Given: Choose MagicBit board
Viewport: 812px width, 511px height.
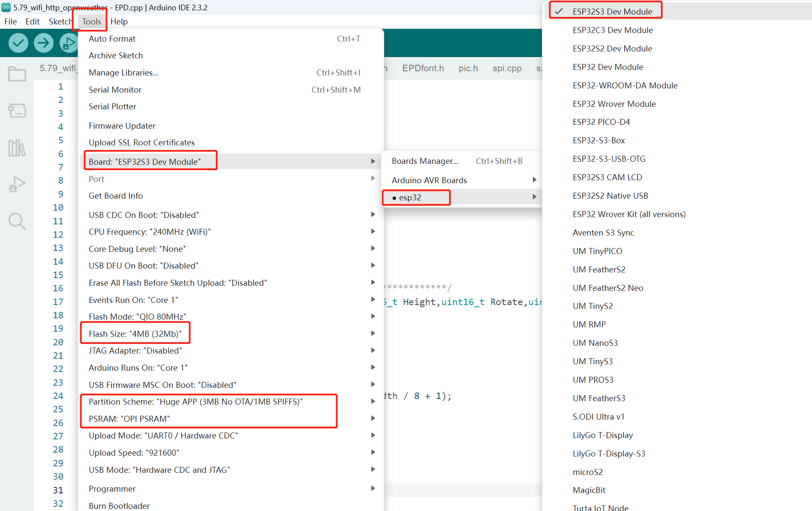Looking at the screenshot, I should tap(677, 490).
